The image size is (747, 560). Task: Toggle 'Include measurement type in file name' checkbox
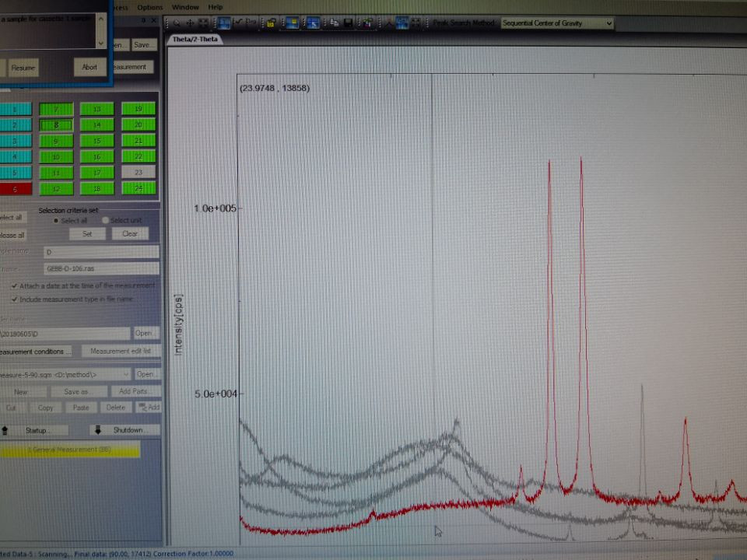15,299
